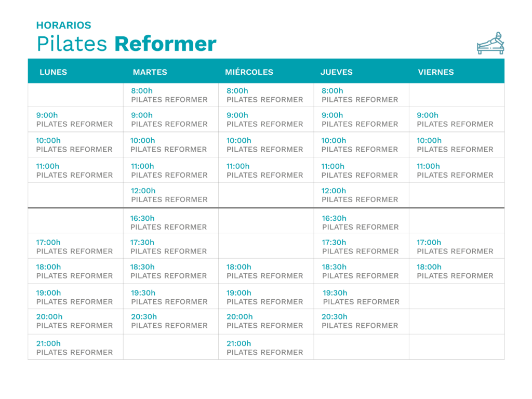Image resolution: width=532 pixels, height=399 pixels.
Task: Pick Friday 10:00h Pilates Reformer slot
Action: tap(455, 145)
